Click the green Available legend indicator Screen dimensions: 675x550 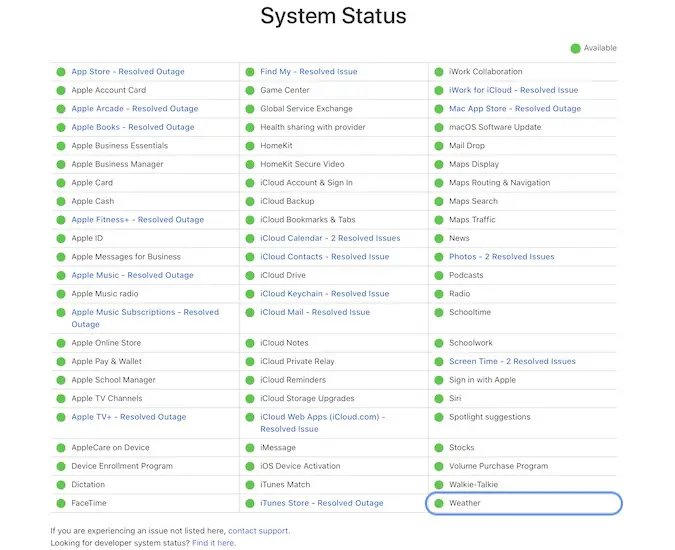point(575,48)
